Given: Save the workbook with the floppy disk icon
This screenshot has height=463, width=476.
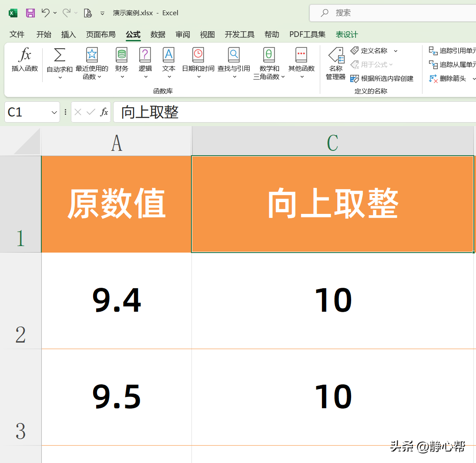Looking at the screenshot, I should 30,13.
